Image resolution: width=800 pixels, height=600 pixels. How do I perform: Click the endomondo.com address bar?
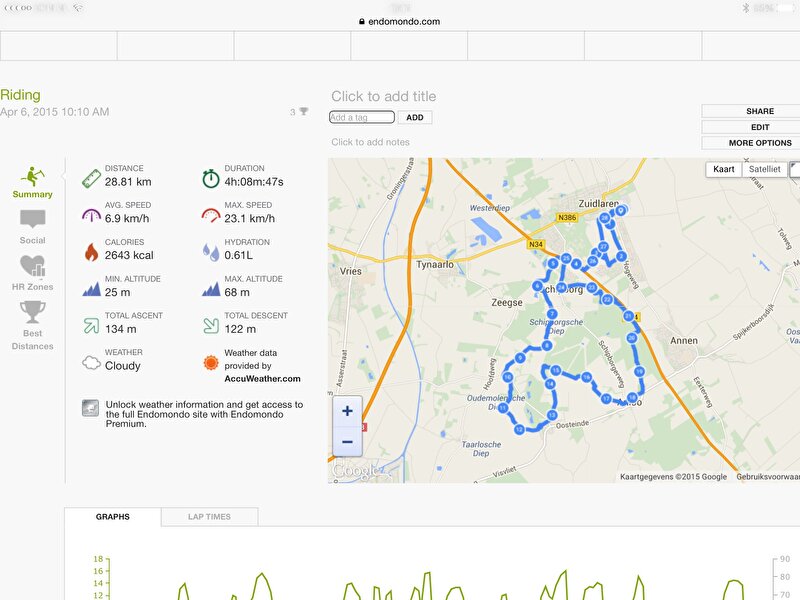click(399, 21)
